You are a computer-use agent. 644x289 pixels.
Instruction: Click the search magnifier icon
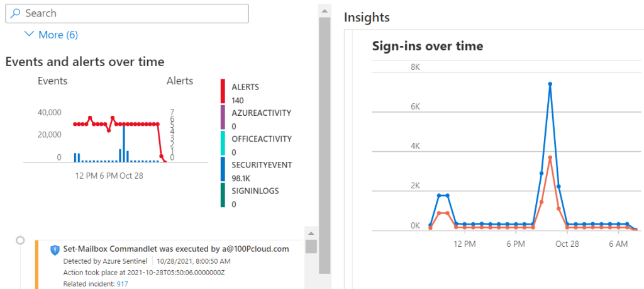pos(15,13)
